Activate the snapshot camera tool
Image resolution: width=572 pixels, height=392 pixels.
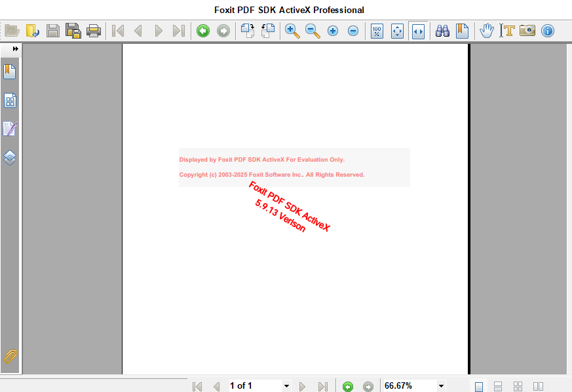pos(527,31)
